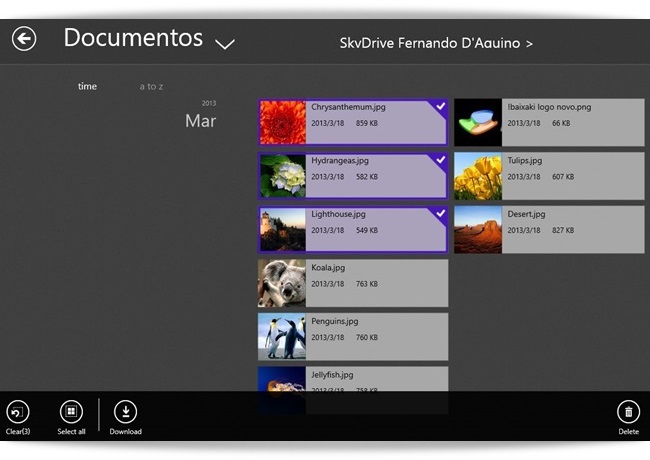Select the Koala.jpg file name

(x=328, y=268)
